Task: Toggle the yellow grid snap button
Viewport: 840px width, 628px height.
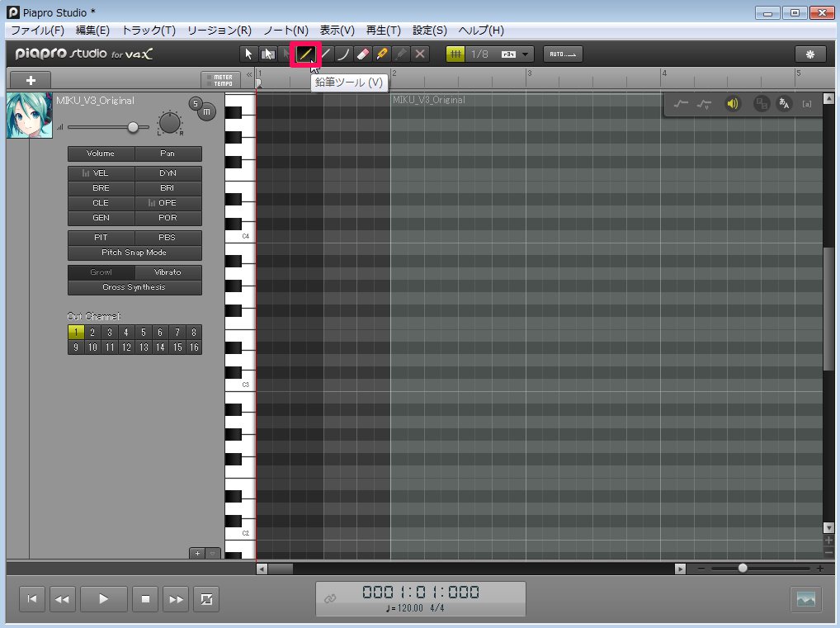Action: [x=455, y=54]
